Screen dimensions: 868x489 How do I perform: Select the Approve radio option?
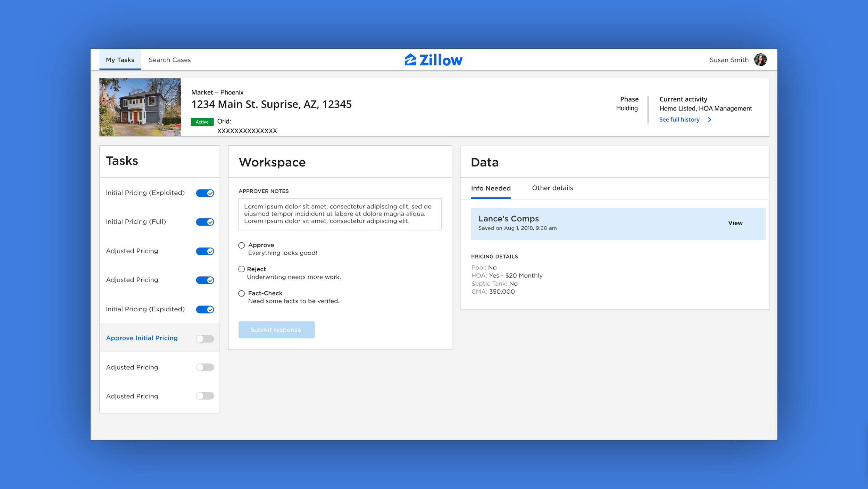click(x=242, y=245)
